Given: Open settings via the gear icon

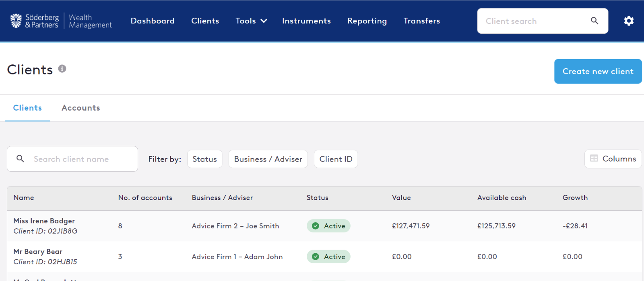Looking at the screenshot, I should [629, 21].
